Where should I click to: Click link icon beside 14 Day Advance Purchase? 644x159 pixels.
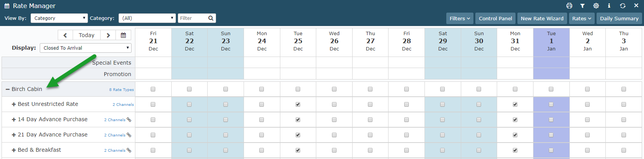[129, 120]
